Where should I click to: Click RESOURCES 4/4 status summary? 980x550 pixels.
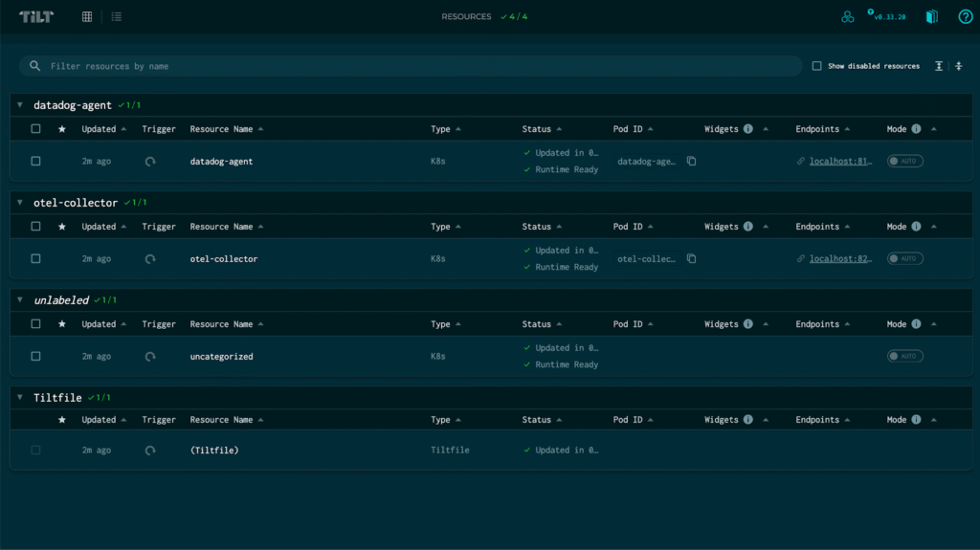pos(484,17)
